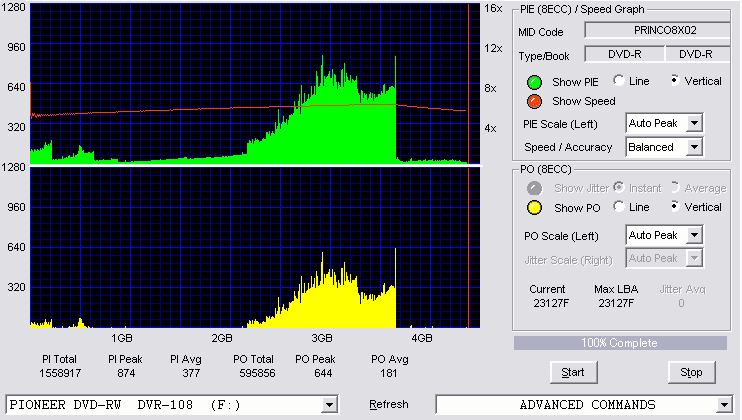Open the PIE Scale (Left) dropdown
The image size is (742, 420).
tap(694, 123)
